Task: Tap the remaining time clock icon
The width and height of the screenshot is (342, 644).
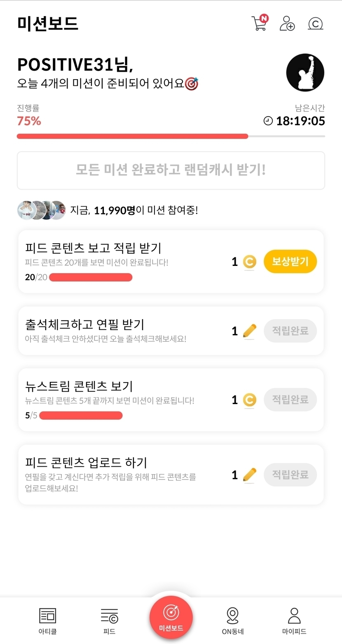Action: tap(268, 121)
